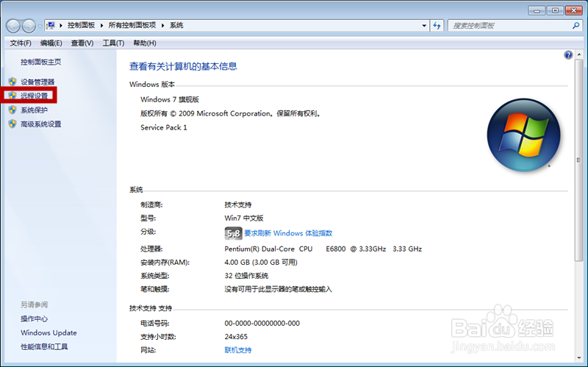Close the System window

click(x=573, y=10)
